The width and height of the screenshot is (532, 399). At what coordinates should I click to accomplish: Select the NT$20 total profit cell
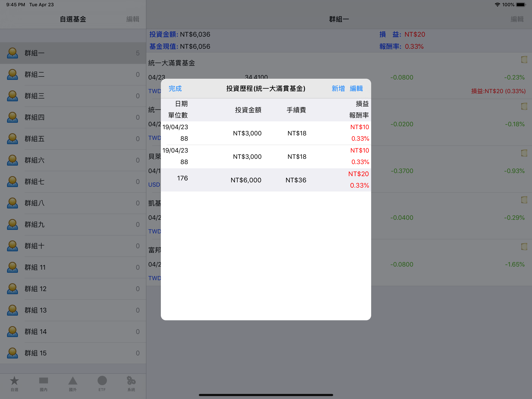click(358, 174)
